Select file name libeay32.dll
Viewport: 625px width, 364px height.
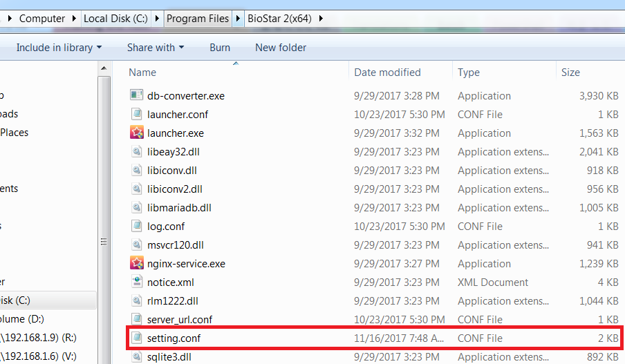coord(174,152)
